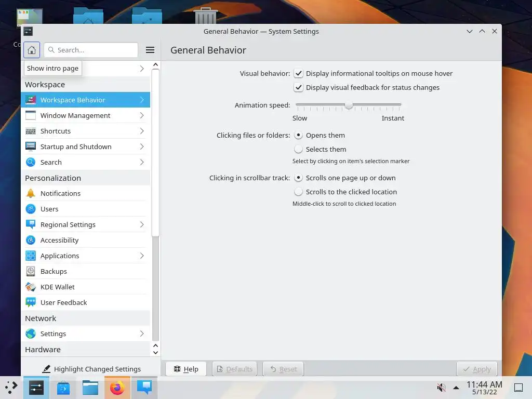Click the scroll-up arrow of sidebar
Image resolution: width=532 pixels, height=399 pixels.
pyautogui.click(x=155, y=64)
